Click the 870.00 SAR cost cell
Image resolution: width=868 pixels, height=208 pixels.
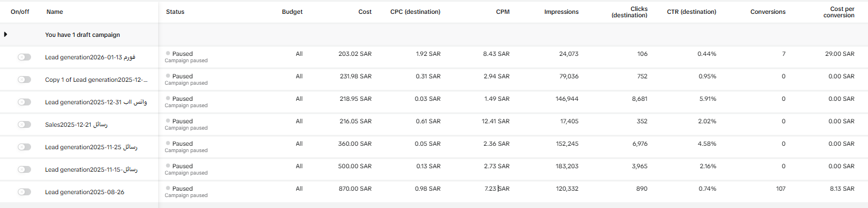tap(355, 188)
